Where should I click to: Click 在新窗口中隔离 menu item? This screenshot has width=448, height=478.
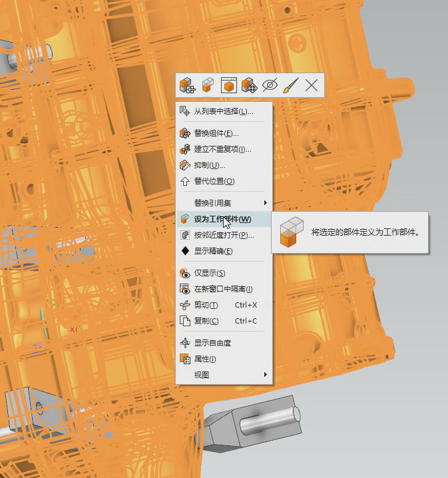click(223, 289)
